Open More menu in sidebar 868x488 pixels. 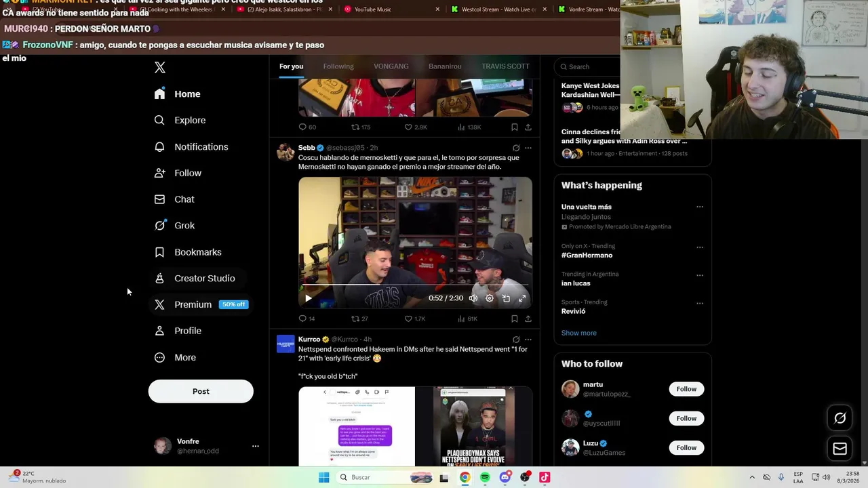point(176,358)
